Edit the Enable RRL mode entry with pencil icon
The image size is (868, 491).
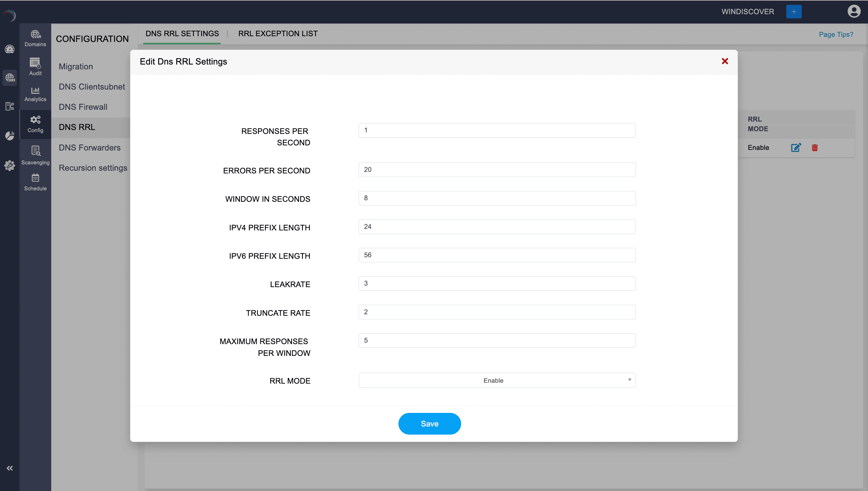796,147
